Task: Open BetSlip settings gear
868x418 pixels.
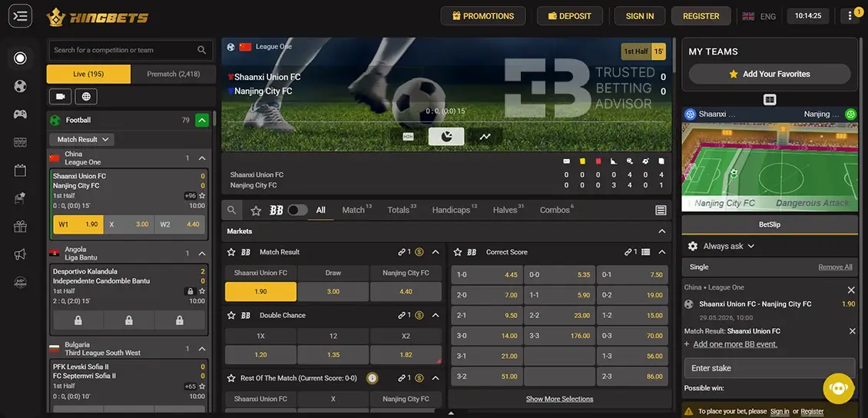Action: coord(693,246)
